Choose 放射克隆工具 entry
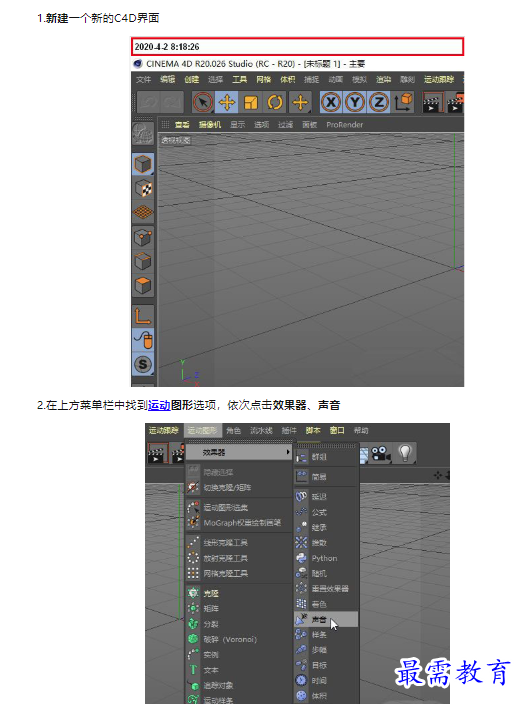Screen dimensions: 519x704 (x=239, y=558)
